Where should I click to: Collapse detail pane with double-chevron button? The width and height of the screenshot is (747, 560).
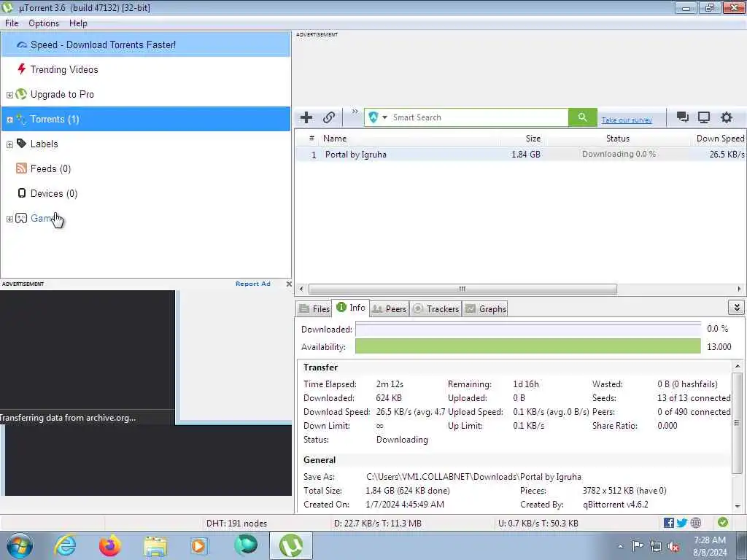(x=737, y=308)
